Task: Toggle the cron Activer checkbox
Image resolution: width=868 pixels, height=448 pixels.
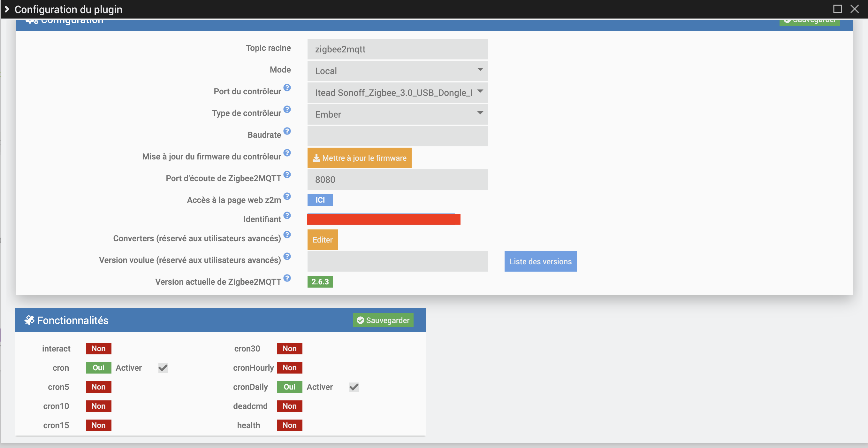Action: coord(163,368)
